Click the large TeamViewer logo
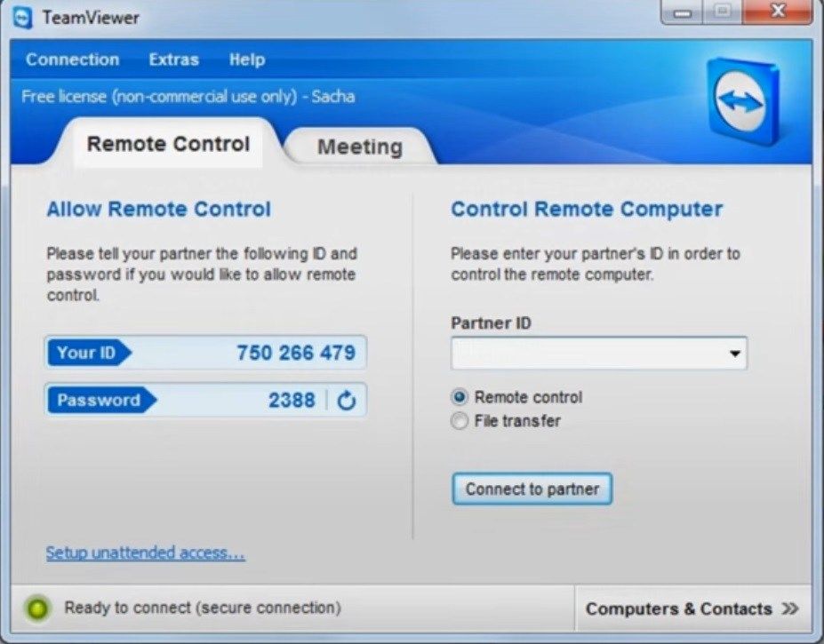The width and height of the screenshot is (824, 644). 742,101
